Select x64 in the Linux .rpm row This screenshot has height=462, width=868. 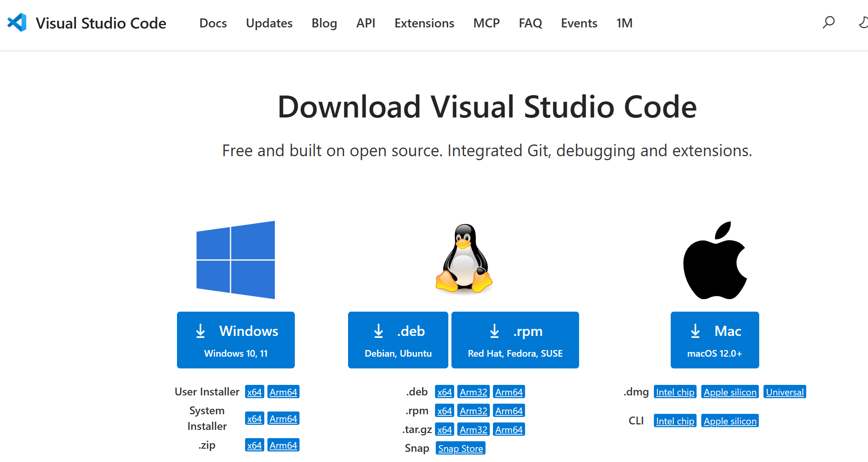click(x=445, y=411)
